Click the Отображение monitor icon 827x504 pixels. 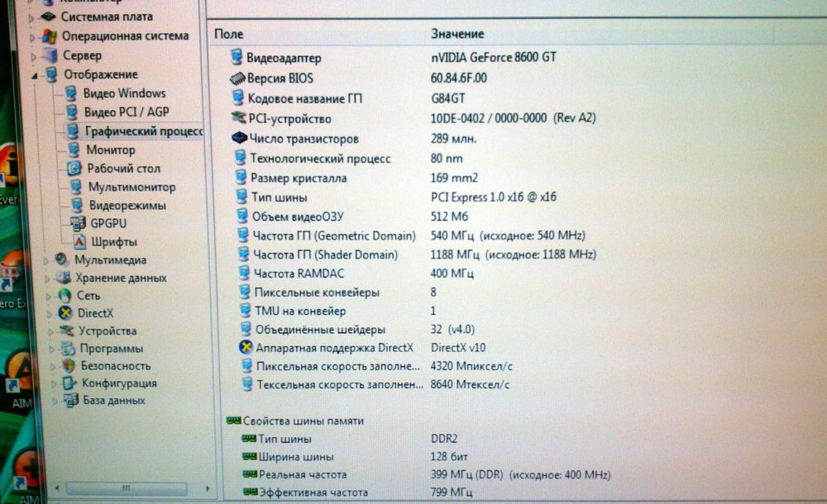(51, 74)
